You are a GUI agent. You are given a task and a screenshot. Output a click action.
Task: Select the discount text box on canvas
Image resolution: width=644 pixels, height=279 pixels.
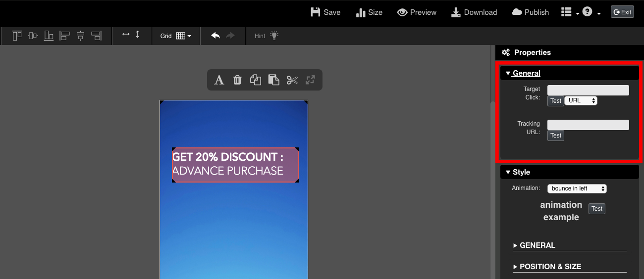point(235,165)
